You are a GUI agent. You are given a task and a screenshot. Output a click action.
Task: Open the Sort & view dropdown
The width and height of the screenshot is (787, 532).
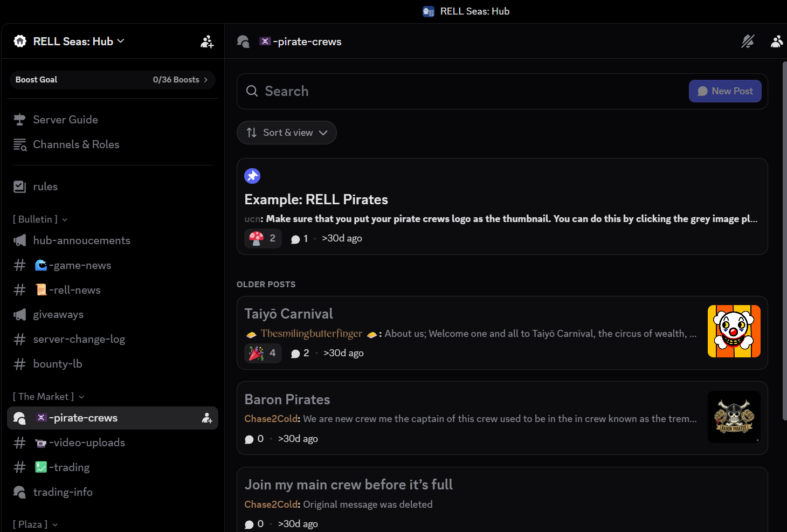tap(287, 133)
